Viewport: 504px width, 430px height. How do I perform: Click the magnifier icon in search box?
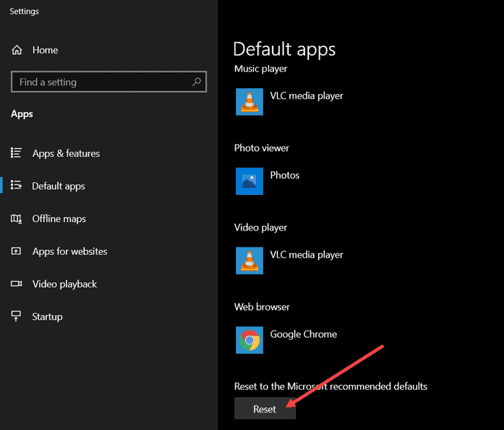[x=196, y=82]
